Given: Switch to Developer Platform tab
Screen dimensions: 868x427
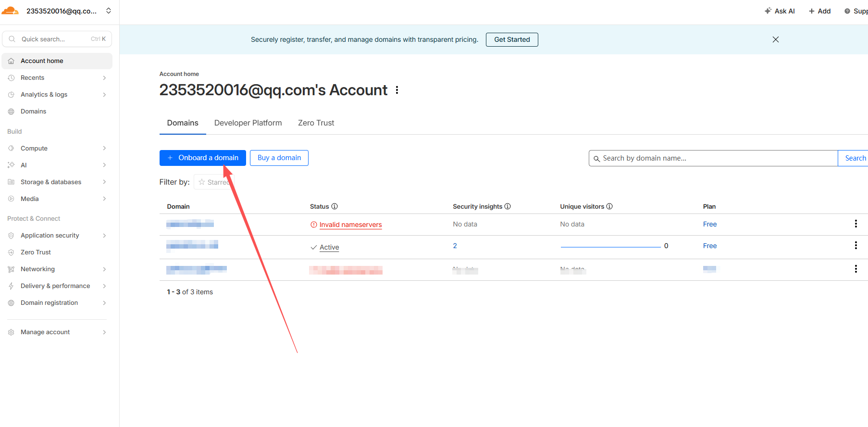Looking at the screenshot, I should click(248, 123).
